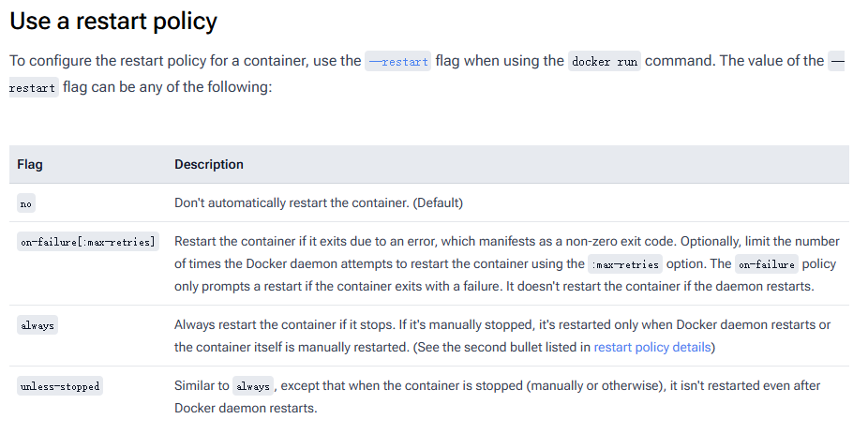This screenshot has width=868, height=434.
Task: Select the unless-stopped flag code
Action: 59,386
